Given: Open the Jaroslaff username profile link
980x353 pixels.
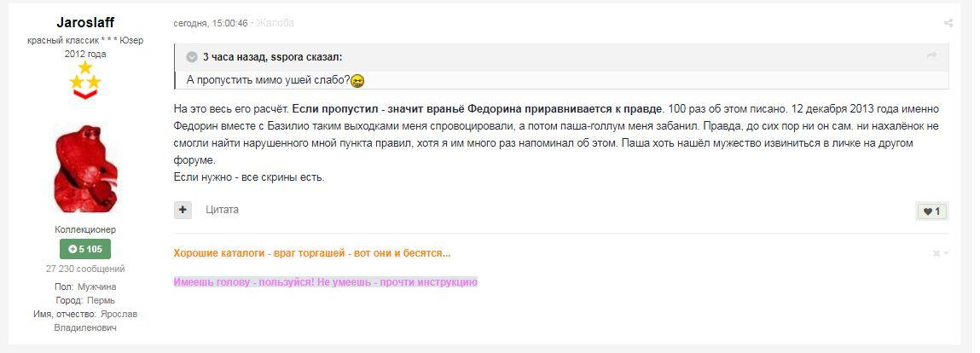Looking at the screenshot, I should (85, 23).
